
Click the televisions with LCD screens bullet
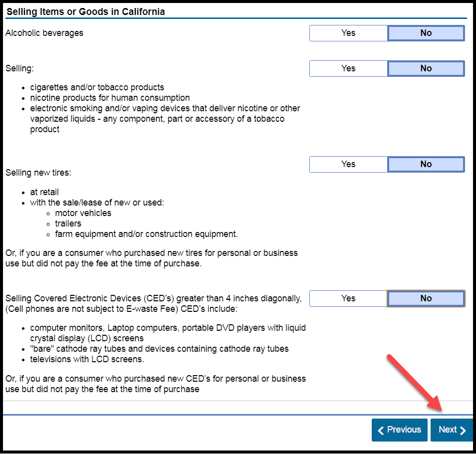click(87, 359)
